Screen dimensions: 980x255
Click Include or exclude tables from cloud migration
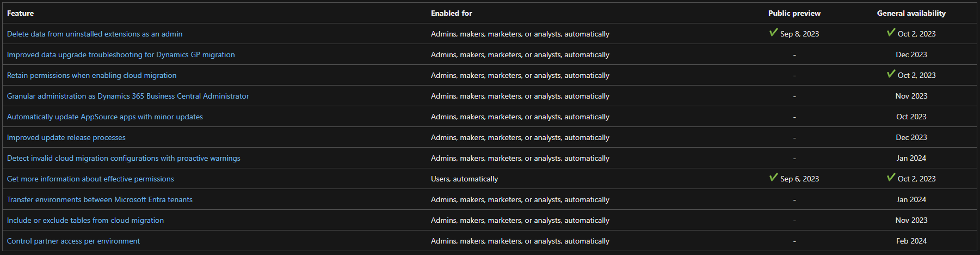pos(85,220)
